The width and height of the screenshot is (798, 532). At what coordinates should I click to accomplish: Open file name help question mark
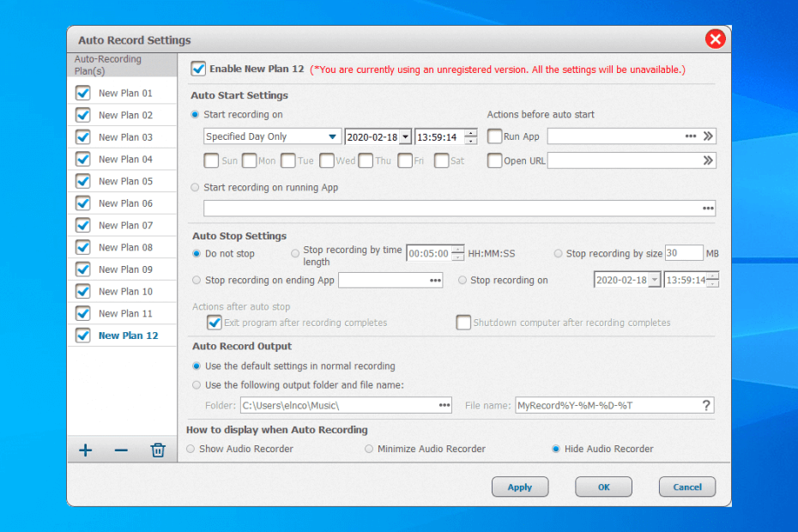pos(706,405)
